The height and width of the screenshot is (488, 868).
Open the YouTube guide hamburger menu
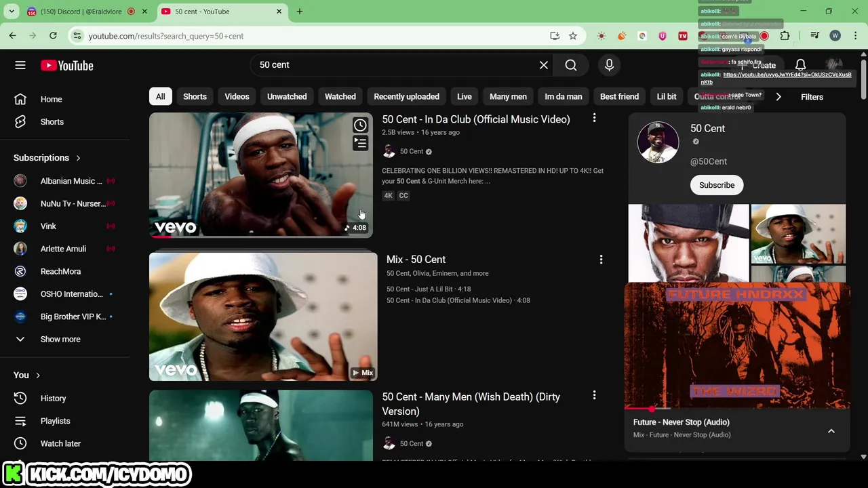pyautogui.click(x=20, y=65)
